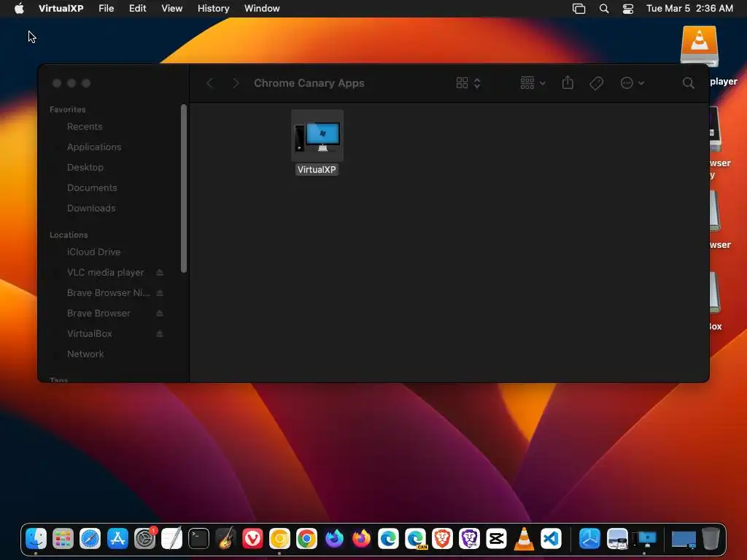Select Brave Browser volume in sidebar
The height and width of the screenshot is (560, 747).
coord(98,314)
